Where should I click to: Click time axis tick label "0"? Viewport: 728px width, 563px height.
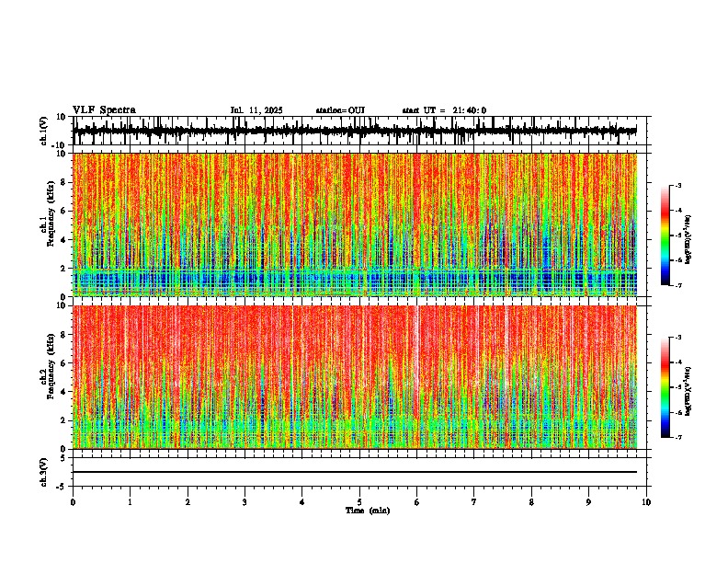73,502
